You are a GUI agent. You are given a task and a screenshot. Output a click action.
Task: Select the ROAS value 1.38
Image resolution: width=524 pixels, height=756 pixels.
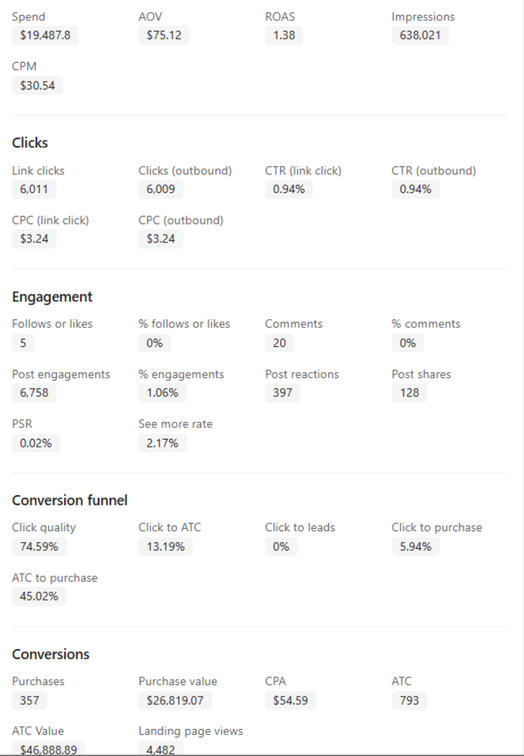(x=283, y=35)
